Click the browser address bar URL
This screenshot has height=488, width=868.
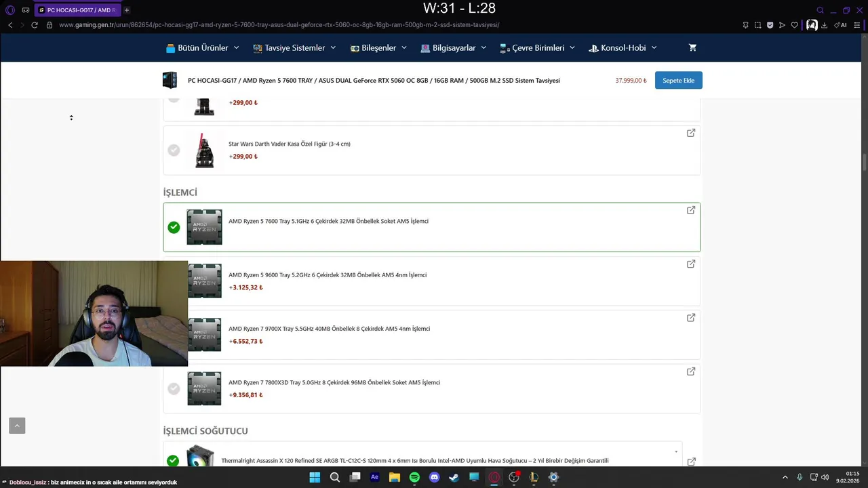coord(279,25)
